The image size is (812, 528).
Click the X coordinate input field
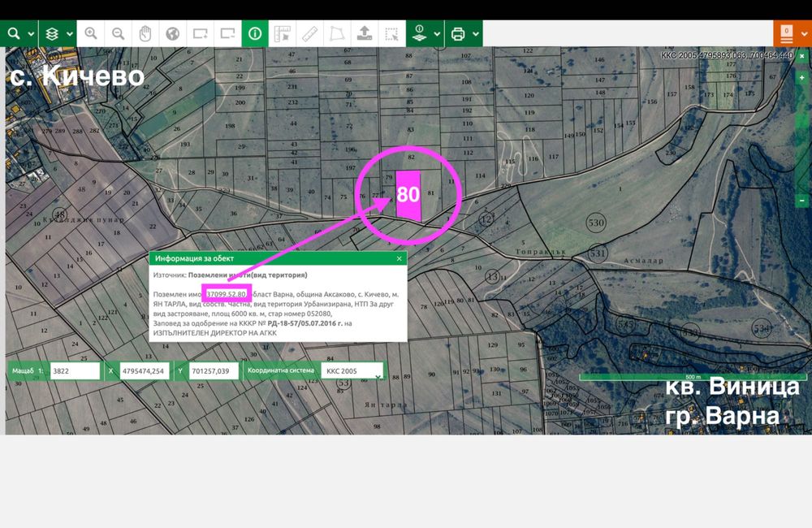coord(144,371)
